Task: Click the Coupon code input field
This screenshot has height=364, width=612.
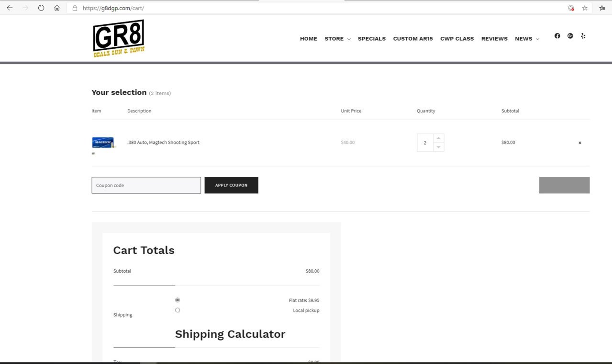Action: coord(146,185)
